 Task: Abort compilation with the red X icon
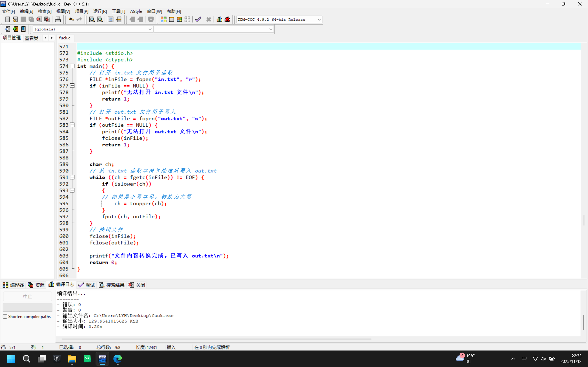[209, 19]
